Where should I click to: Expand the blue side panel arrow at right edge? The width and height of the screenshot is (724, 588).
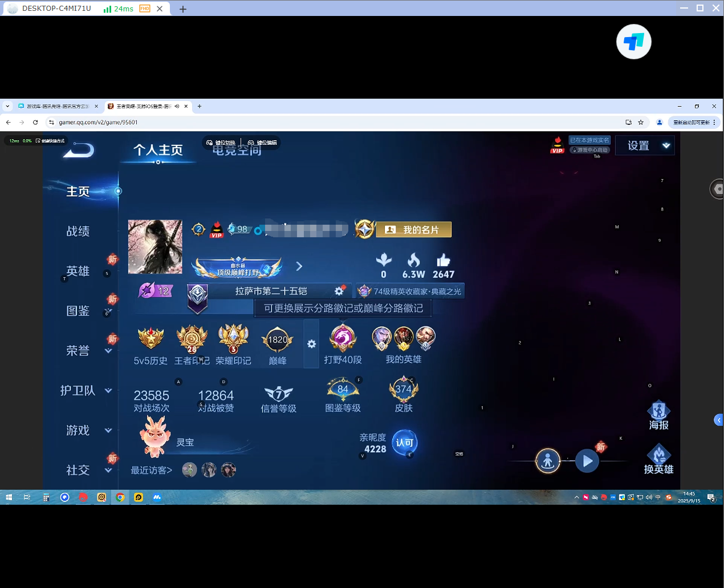point(718,420)
